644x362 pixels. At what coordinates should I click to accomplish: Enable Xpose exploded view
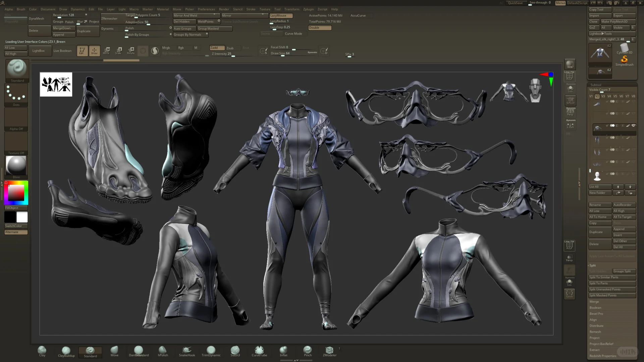570,294
